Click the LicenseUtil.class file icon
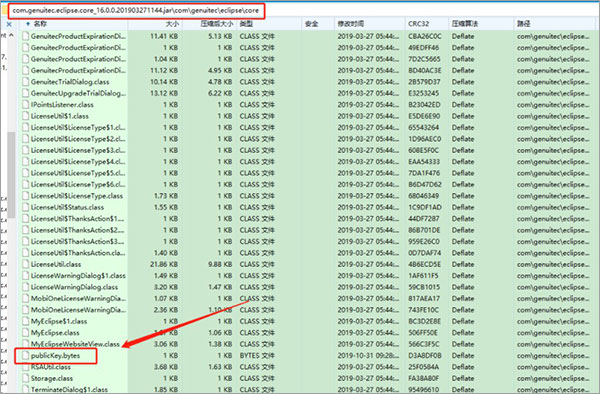This screenshot has height=394, width=600. coord(26,264)
